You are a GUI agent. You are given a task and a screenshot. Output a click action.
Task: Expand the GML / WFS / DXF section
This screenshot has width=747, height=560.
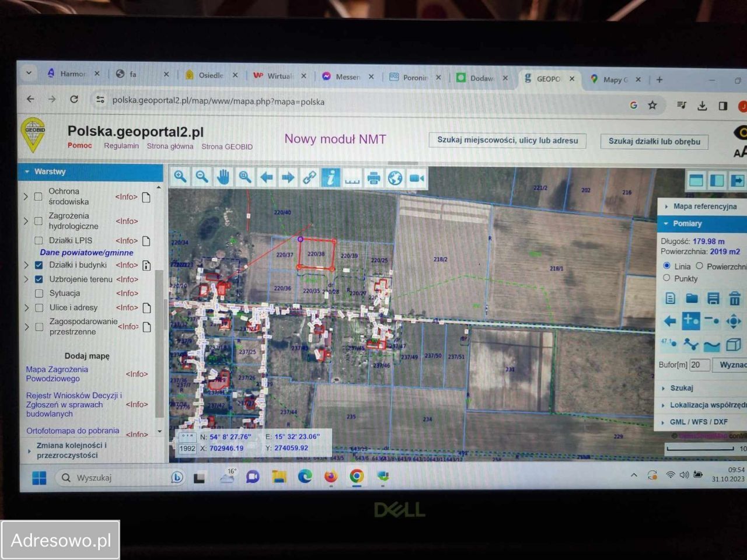pos(698,422)
